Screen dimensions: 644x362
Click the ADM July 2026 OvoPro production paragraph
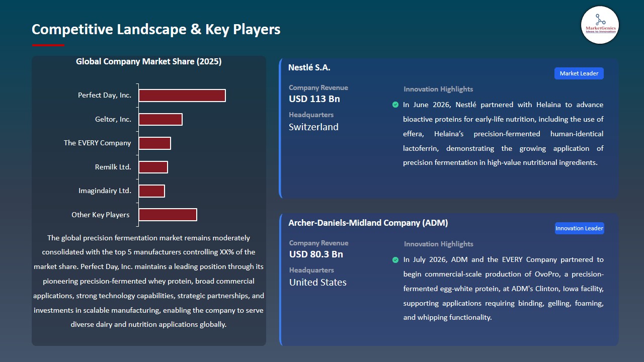point(503,289)
